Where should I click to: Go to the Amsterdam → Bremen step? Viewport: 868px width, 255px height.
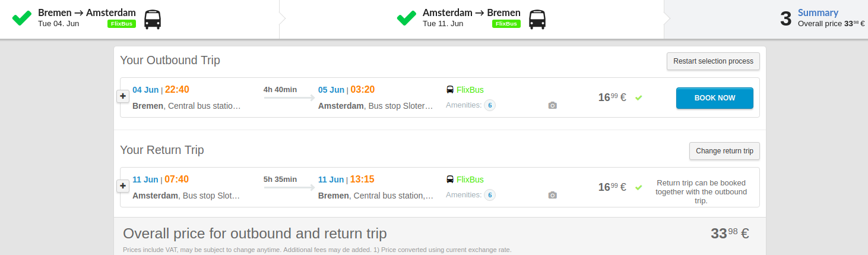point(471,13)
